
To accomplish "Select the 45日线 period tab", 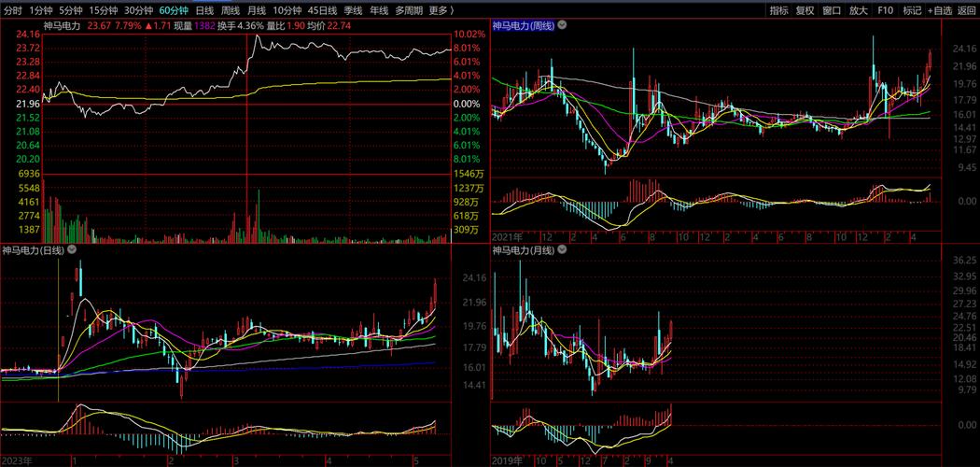I will [323, 10].
